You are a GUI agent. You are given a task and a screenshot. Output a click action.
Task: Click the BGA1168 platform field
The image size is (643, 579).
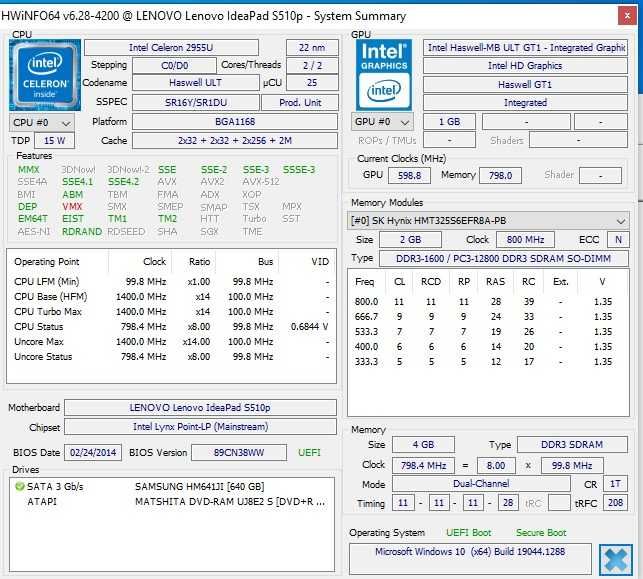235,122
